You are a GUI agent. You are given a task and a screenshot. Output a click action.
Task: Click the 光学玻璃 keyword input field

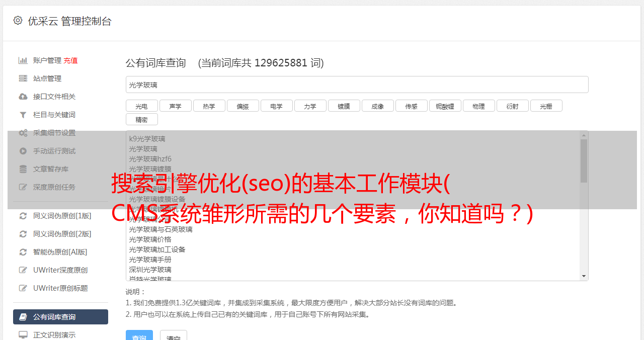coord(357,84)
